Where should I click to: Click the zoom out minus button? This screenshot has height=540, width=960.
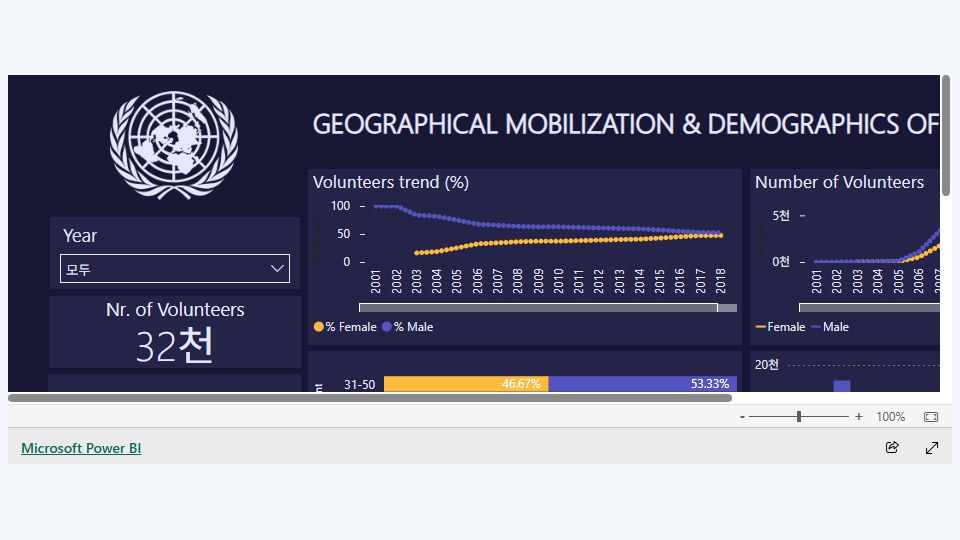[742, 417]
